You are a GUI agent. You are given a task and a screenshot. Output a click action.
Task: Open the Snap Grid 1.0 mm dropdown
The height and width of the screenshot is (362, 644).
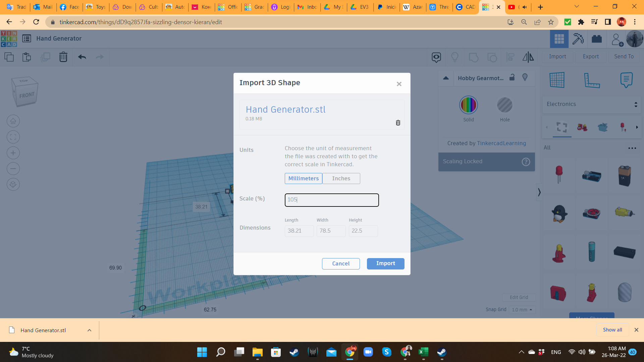[522, 310]
